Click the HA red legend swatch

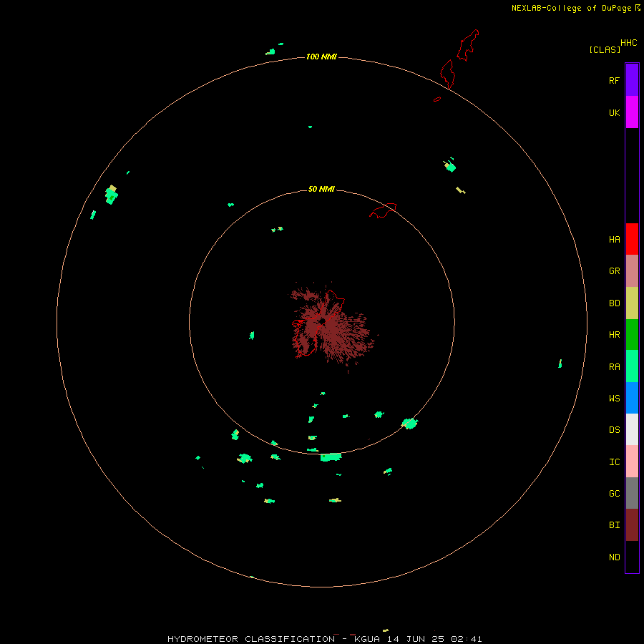(x=632, y=239)
